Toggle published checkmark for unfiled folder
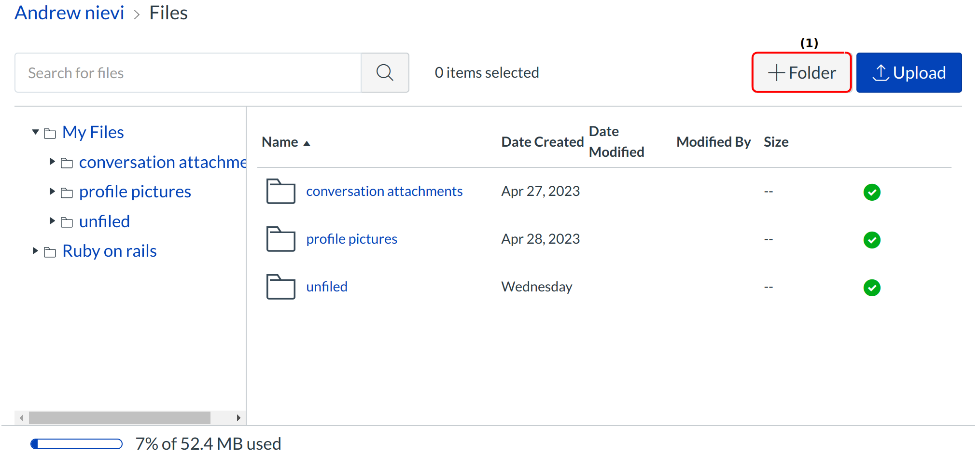The width and height of the screenshot is (980, 469). click(x=871, y=288)
